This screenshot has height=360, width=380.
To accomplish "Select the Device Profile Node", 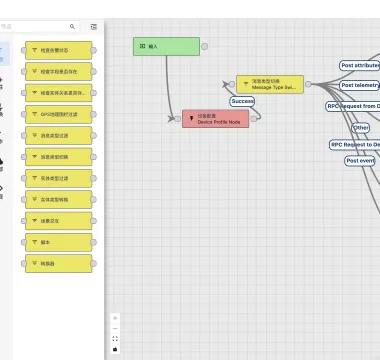I will (x=215, y=119).
